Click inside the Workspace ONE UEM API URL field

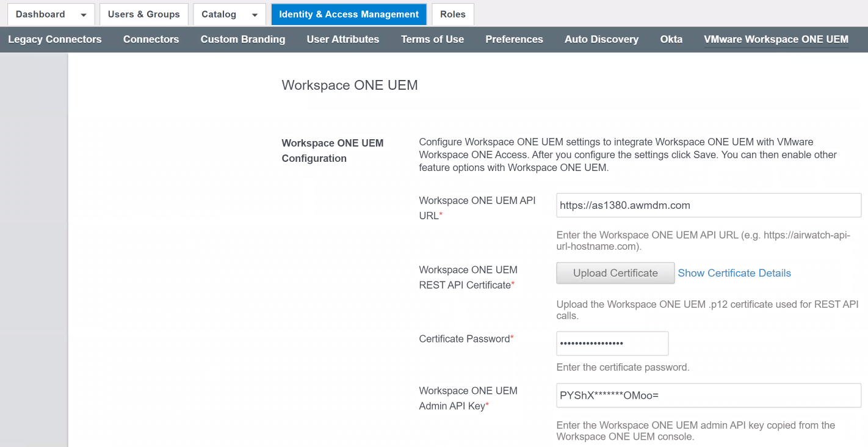pyautogui.click(x=708, y=205)
